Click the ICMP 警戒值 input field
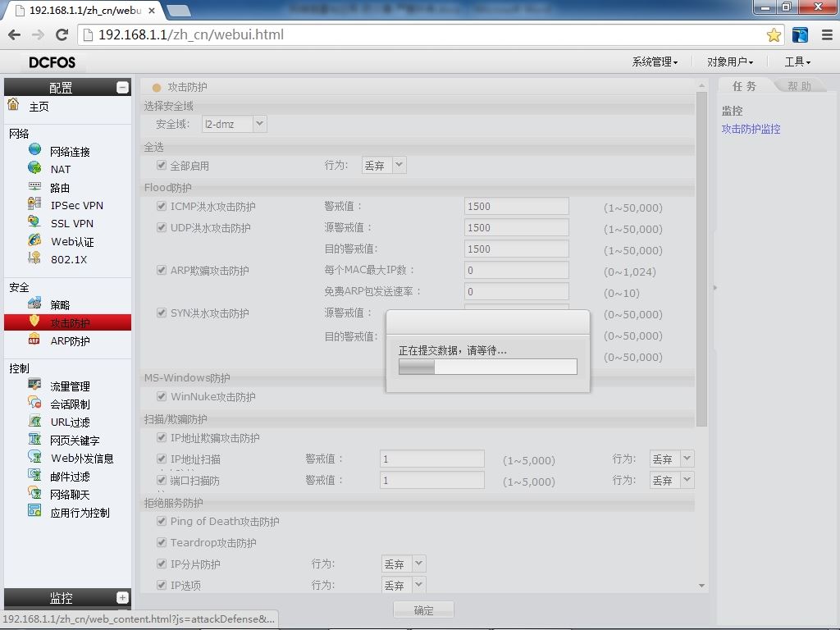Image resolution: width=840 pixels, height=630 pixels. [x=517, y=206]
